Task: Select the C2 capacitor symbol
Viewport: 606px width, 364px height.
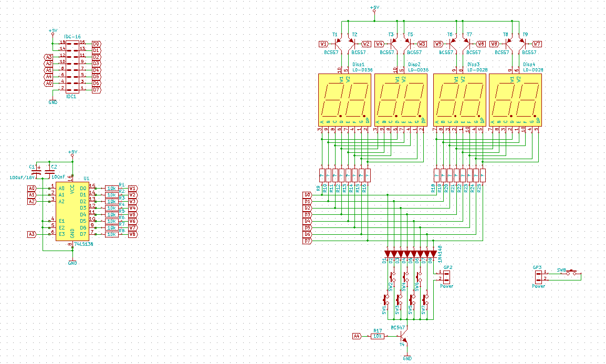Action: click(49, 171)
